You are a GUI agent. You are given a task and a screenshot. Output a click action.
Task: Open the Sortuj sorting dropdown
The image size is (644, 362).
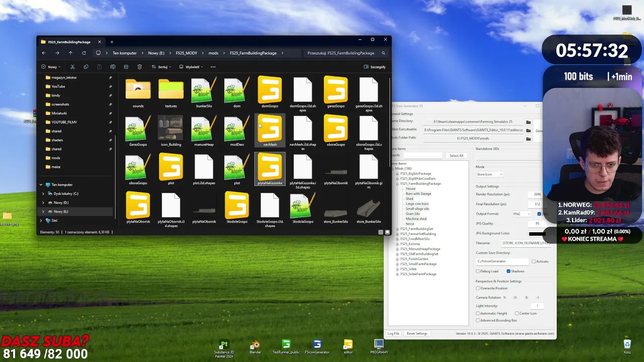[x=161, y=67]
